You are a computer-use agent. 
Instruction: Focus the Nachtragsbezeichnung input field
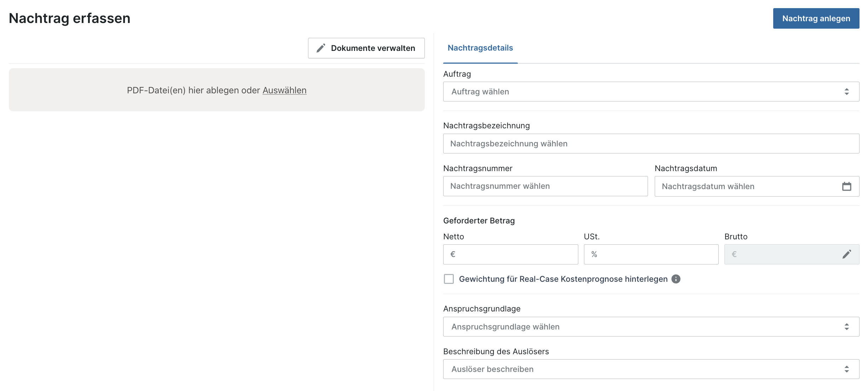point(651,144)
